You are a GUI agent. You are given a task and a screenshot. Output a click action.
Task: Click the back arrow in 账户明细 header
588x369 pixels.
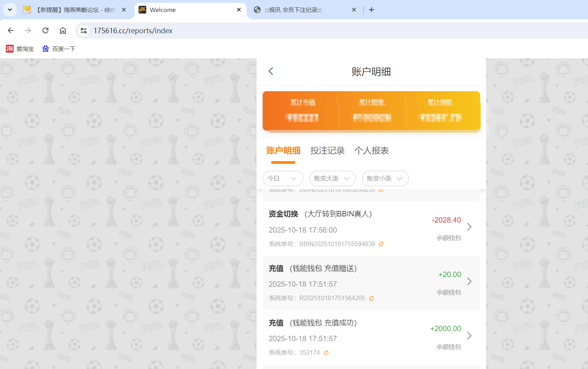point(270,71)
